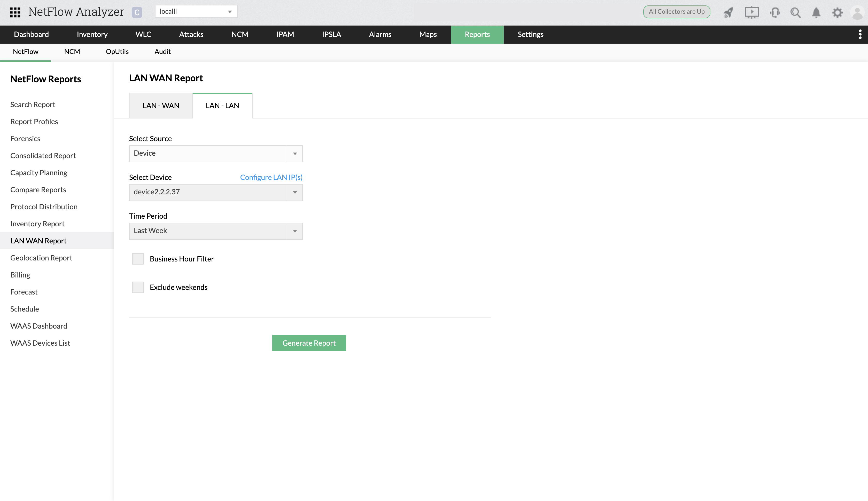This screenshot has width=868, height=501.
Task: Check the Exclude weekends option
Action: coord(137,287)
